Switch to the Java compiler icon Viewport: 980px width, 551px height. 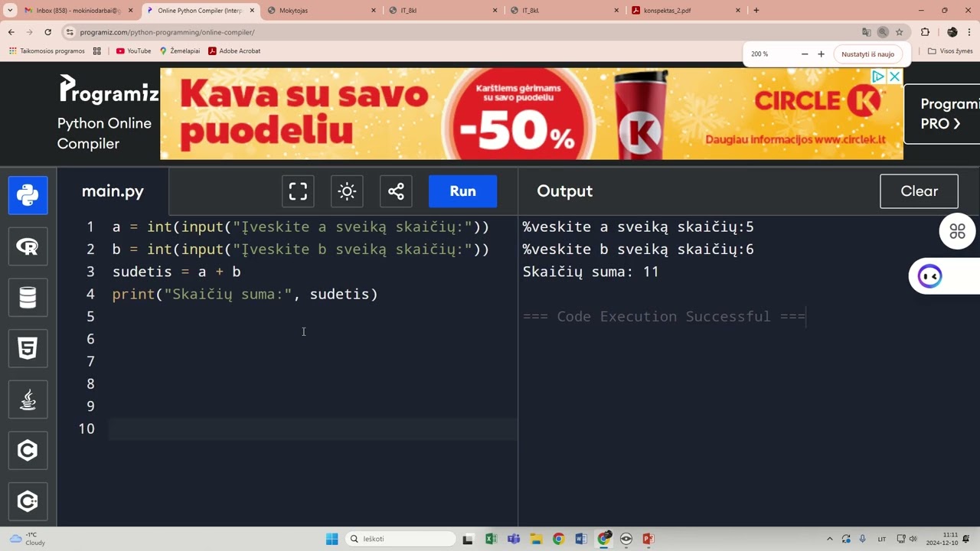(28, 399)
